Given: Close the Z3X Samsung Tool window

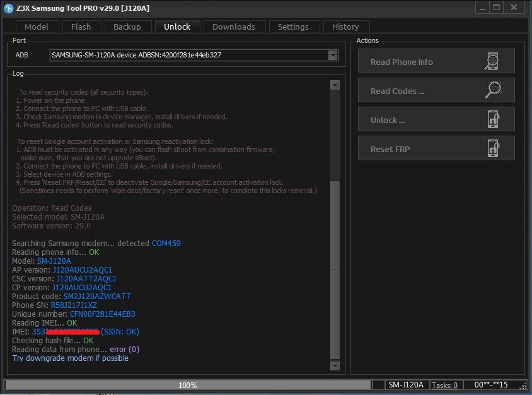Looking at the screenshot, I should pos(514,8).
